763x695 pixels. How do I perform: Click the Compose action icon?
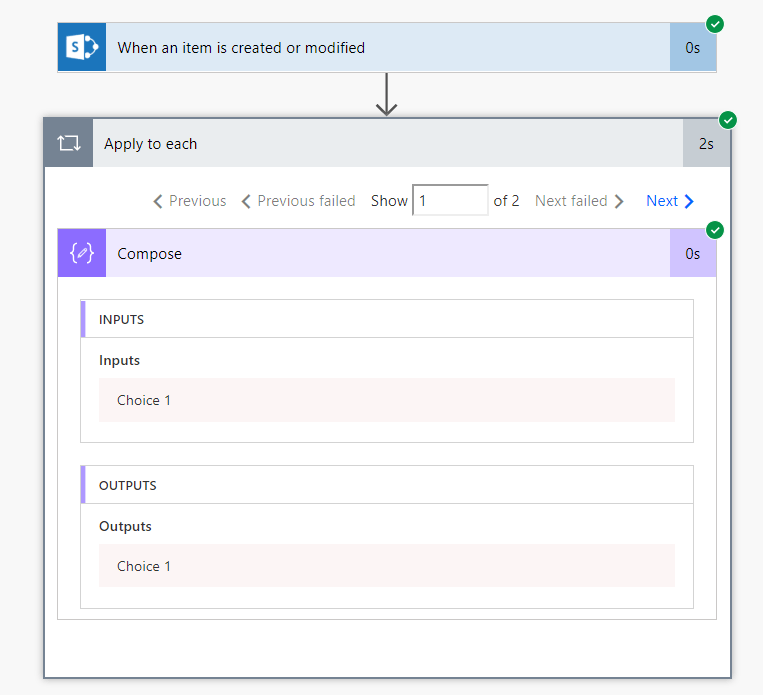[82, 253]
